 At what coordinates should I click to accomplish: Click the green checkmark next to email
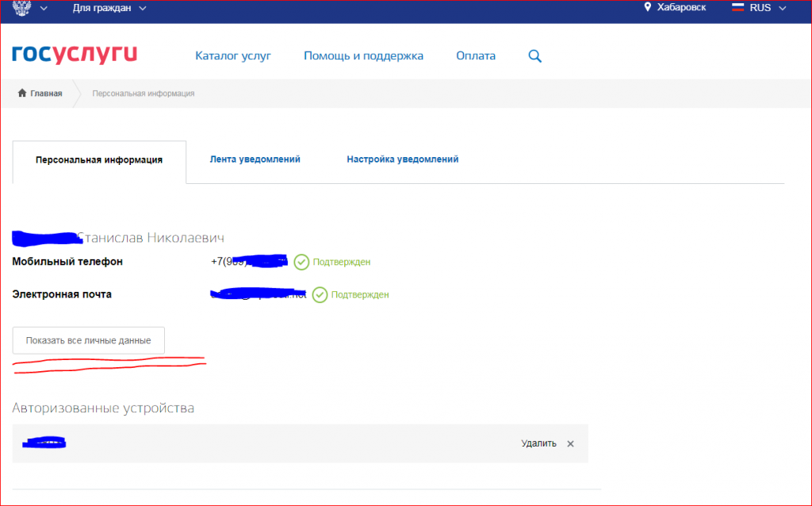coord(320,295)
